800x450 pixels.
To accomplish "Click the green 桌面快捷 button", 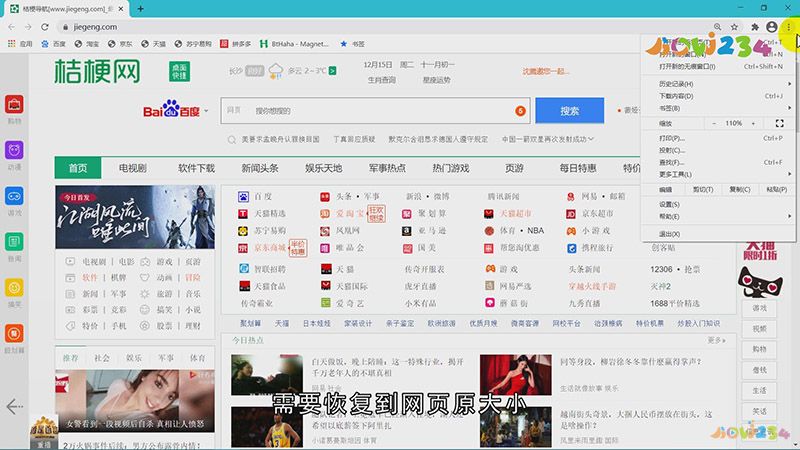I will point(179,71).
